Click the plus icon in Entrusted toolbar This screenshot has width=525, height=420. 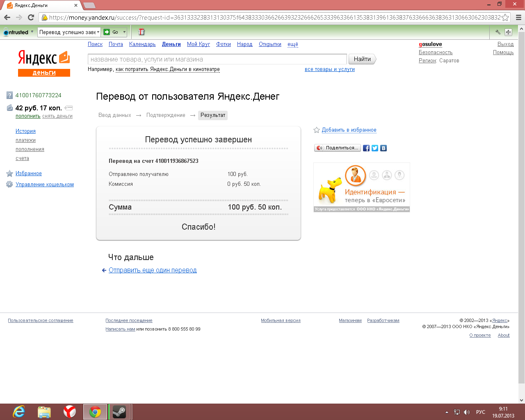click(508, 32)
